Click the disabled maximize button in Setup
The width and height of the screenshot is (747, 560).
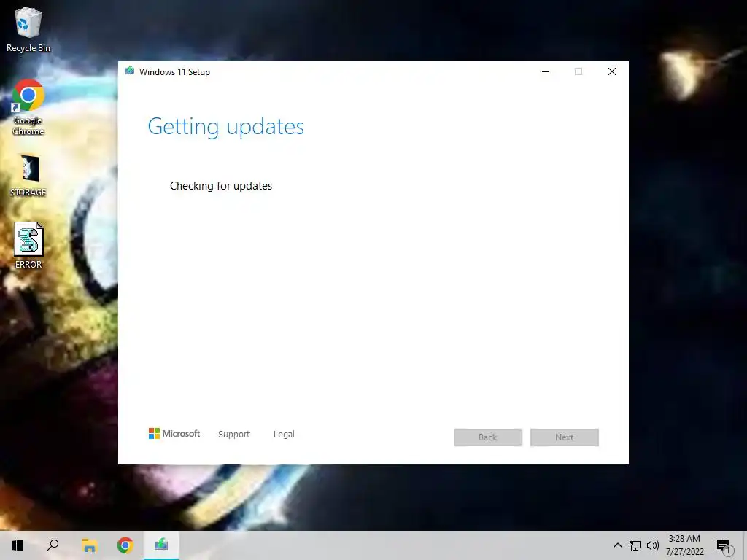[x=578, y=71]
